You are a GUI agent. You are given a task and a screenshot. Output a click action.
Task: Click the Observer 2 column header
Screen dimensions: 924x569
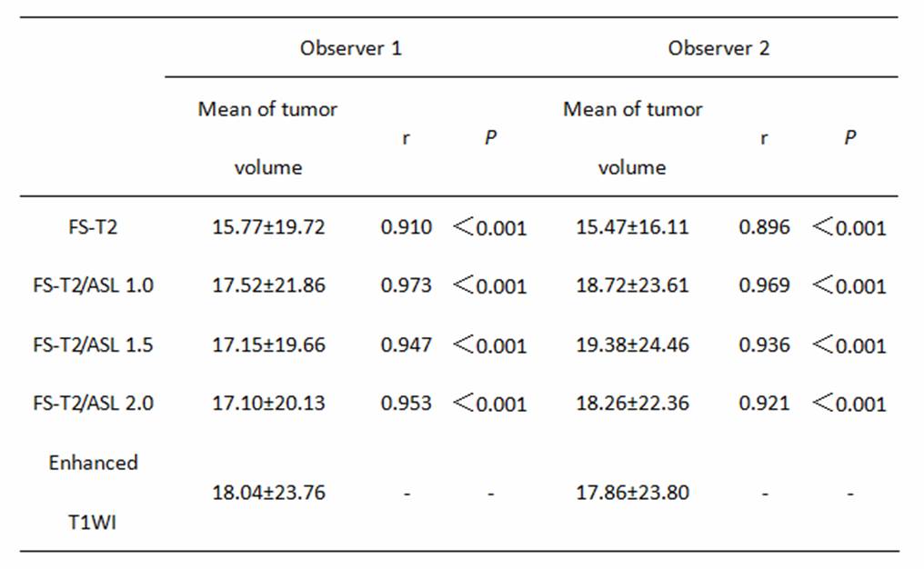(x=718, y=48)
